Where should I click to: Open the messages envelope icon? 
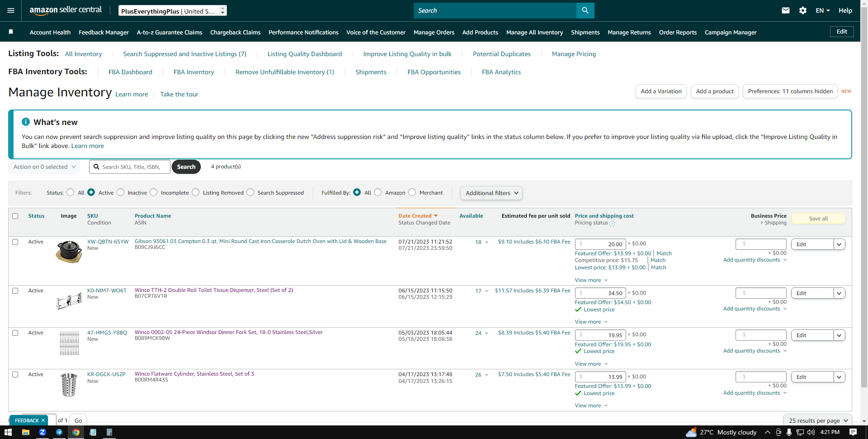point(786,10)
